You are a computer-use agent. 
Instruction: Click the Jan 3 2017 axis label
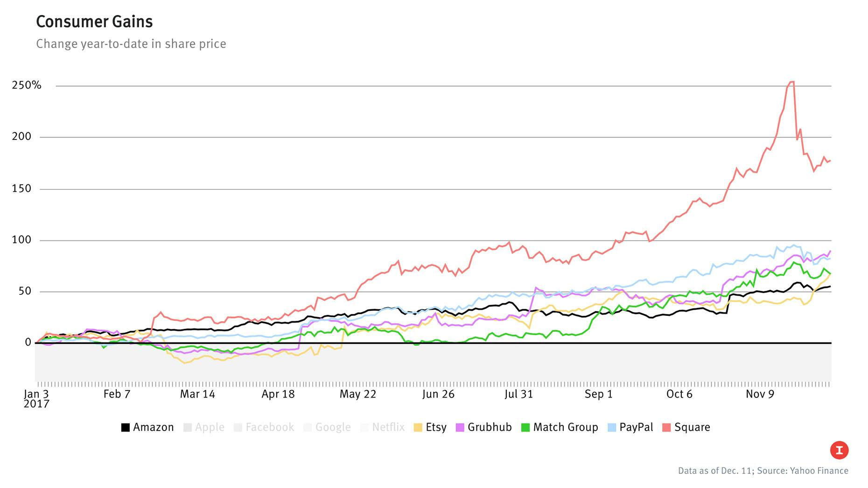tap(36, 398)
